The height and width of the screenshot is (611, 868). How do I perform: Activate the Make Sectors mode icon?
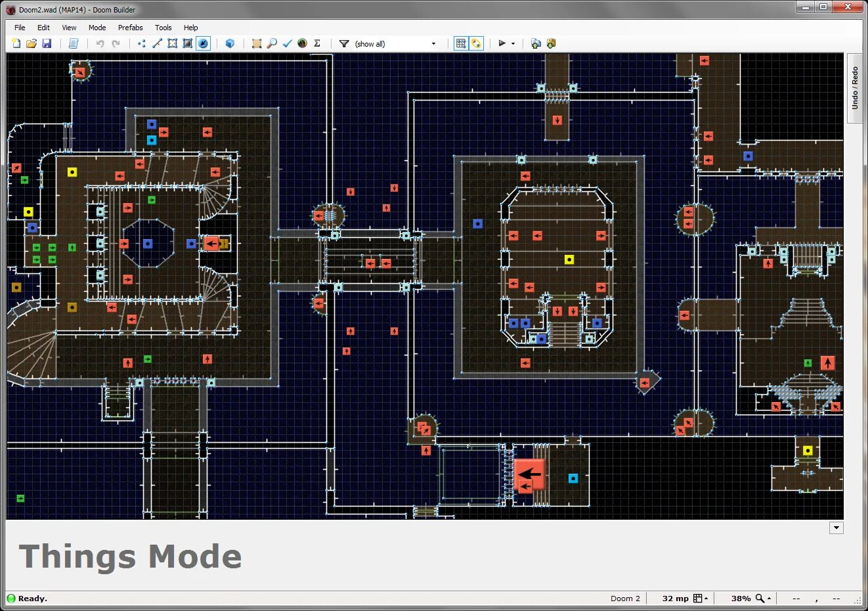pyautogui.click(x=257, y=43)
